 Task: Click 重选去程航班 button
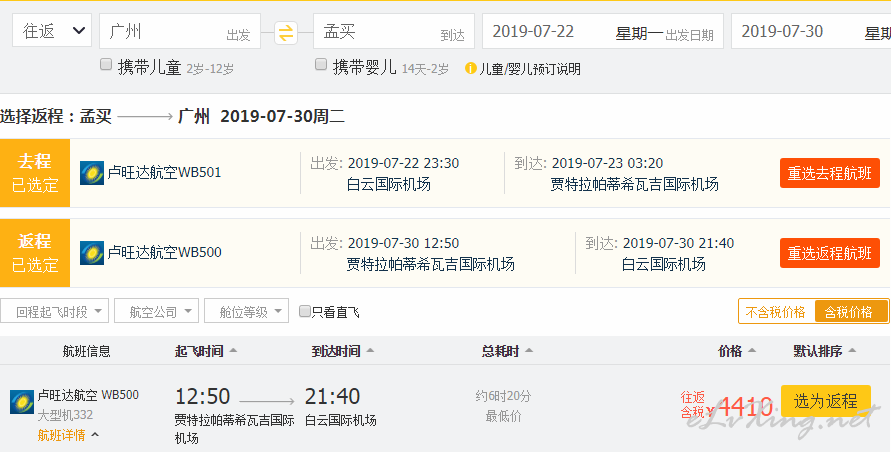[x=830, y=173]
